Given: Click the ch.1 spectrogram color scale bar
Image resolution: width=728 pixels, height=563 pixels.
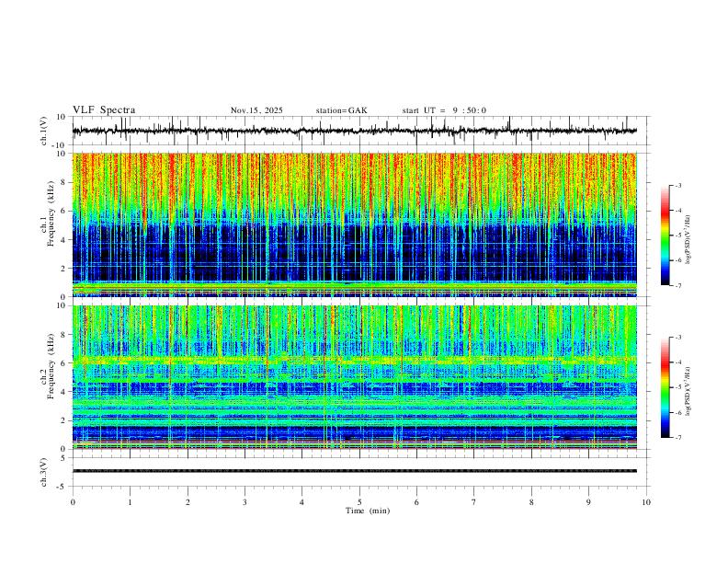Looking at the screenshot, I should (665, 236).
